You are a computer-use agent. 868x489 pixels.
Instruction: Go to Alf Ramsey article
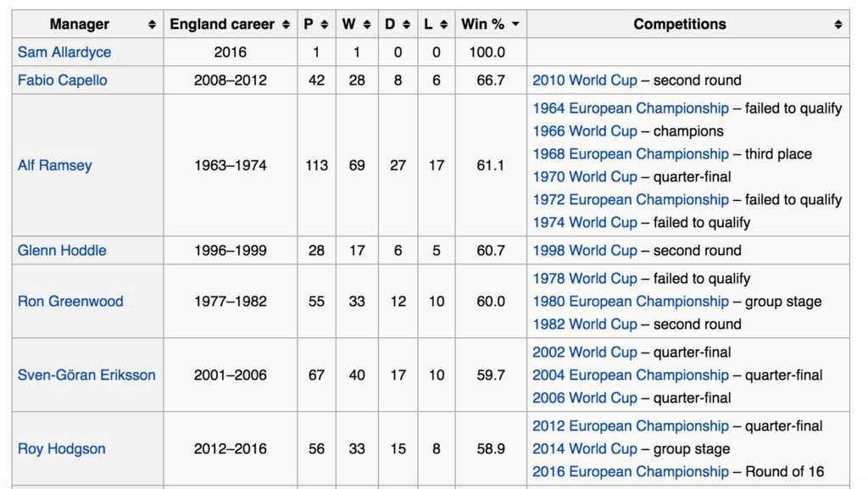pyautogui.click(x=55, y=165)
